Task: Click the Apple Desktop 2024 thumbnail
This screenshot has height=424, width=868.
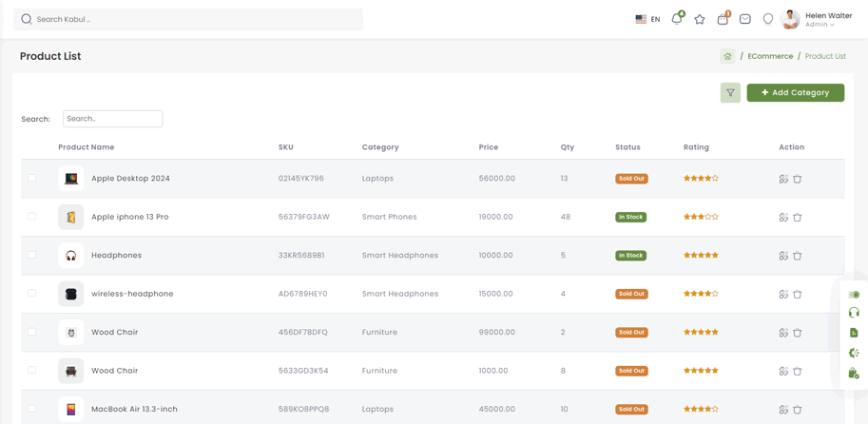Action: [71, 179]
